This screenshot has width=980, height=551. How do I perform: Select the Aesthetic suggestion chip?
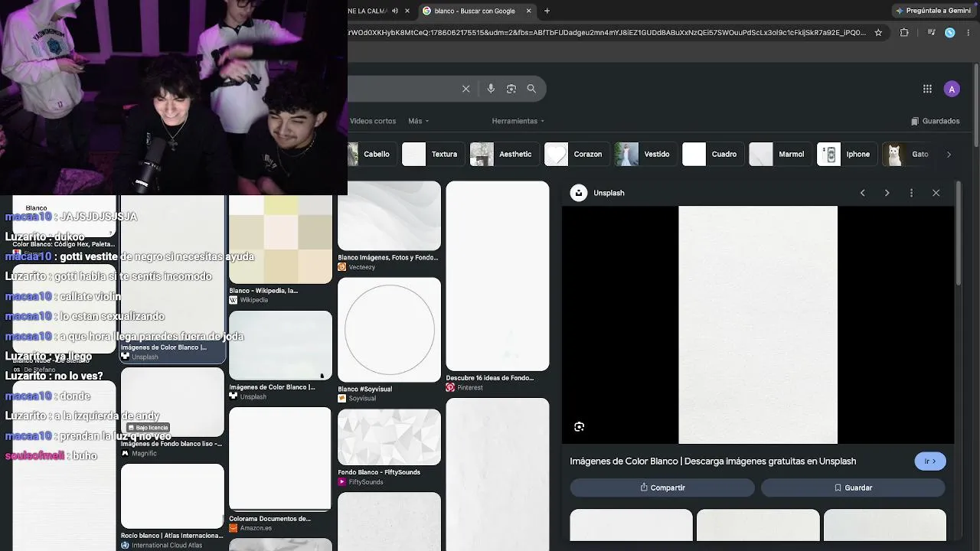click(504, 154)
